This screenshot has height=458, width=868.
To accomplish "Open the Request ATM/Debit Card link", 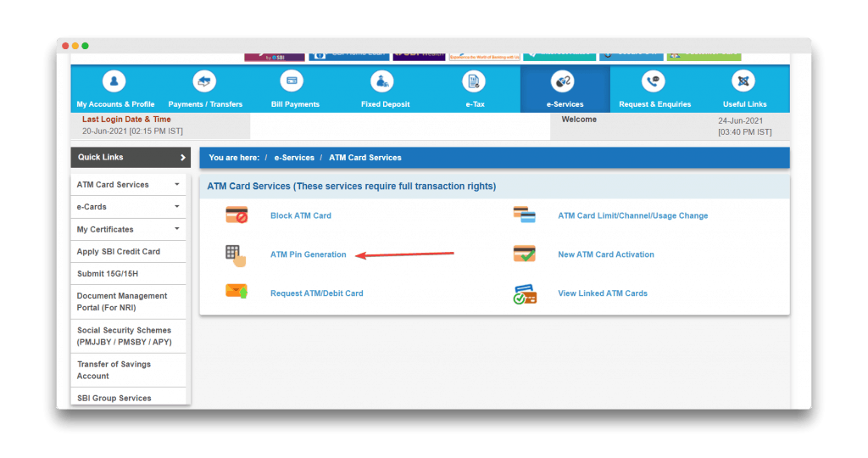I will point(317,293).
